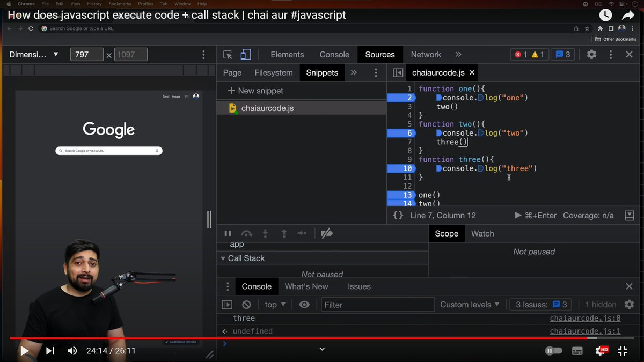Open console settings gear icon

[x=630, y=305]
